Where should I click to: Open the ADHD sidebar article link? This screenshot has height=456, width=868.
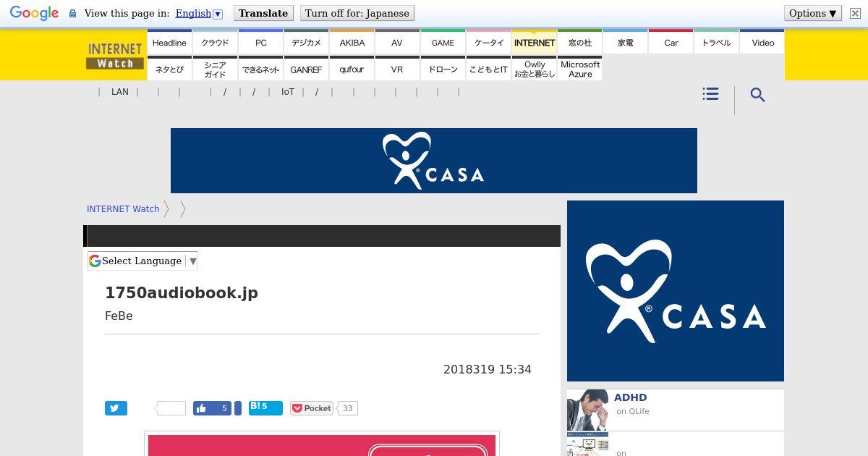click(631, 397)
